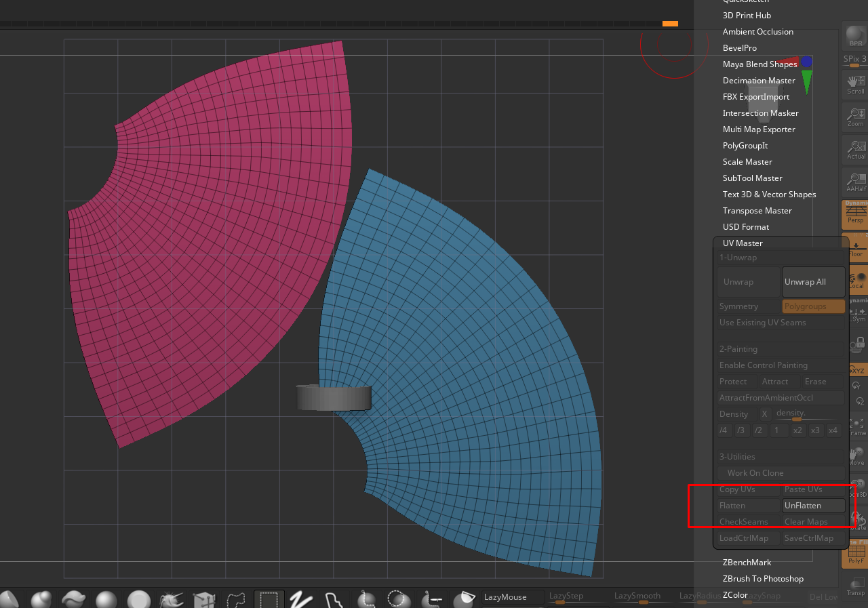Enable the Density option
Image resolution: width=868 pixels, height=608 pixels.
click(x=736, y=414)
